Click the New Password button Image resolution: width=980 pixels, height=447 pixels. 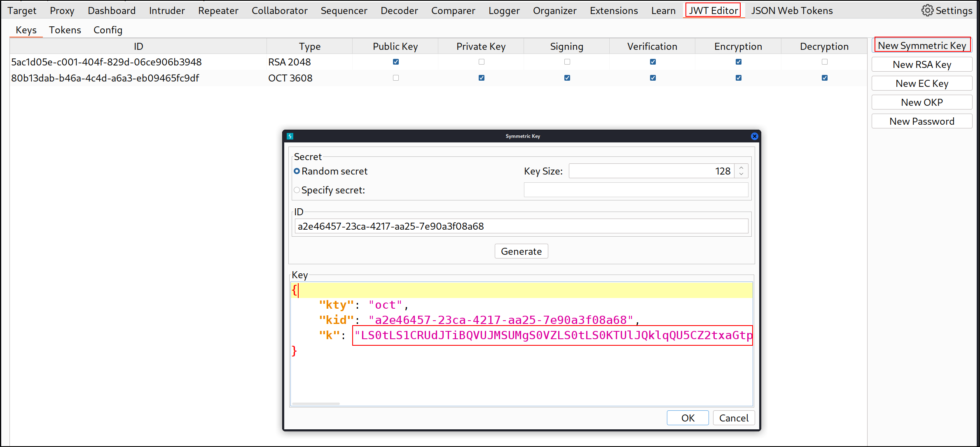pos(922,121)
